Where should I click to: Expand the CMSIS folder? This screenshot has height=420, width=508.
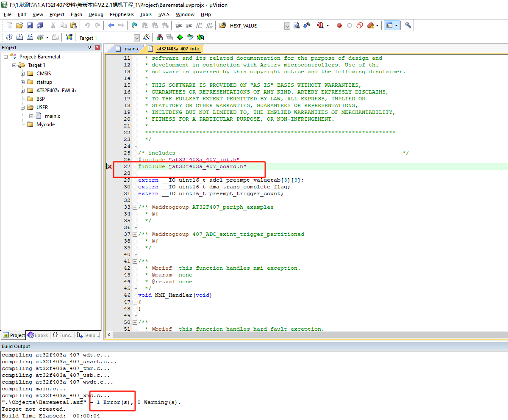coord(23,74)
